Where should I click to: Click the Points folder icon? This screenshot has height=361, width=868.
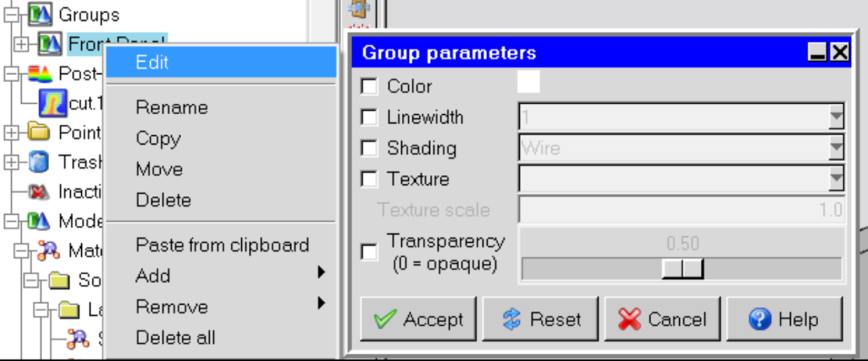(39, 133)
